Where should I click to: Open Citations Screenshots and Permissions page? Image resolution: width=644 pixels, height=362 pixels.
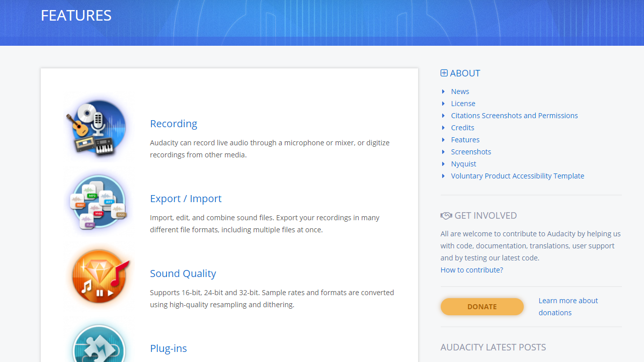[514, 116]
